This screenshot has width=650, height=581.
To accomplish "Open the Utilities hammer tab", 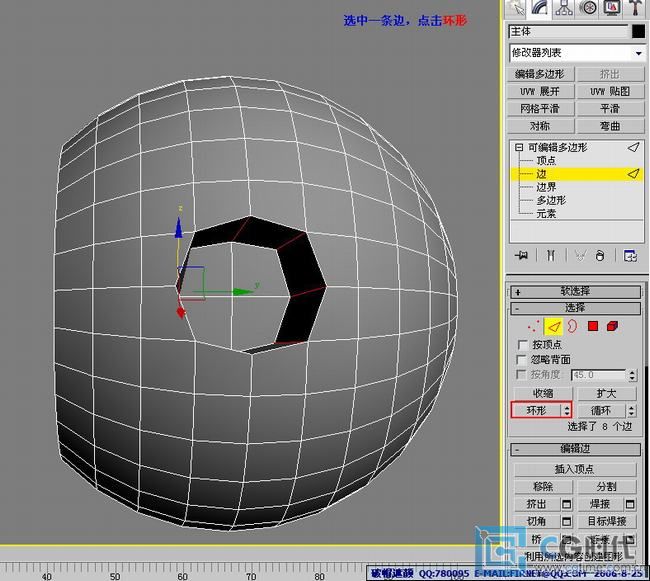I will tap(636, 8).
